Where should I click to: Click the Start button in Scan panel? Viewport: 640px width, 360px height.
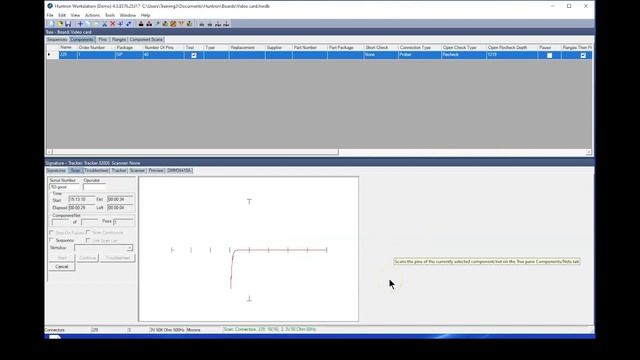pyautogui.click(x=62, y=258)
